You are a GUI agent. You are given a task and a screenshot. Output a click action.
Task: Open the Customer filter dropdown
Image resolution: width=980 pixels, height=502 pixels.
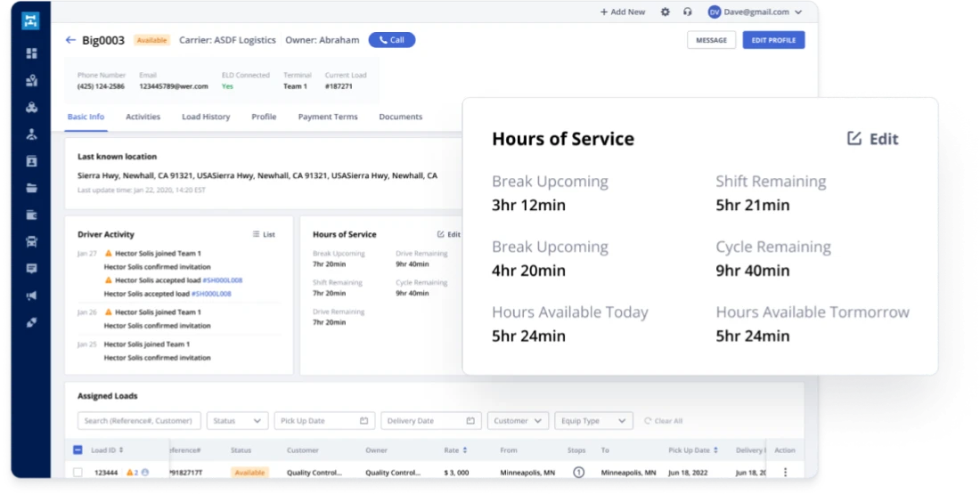click(519, 421)
